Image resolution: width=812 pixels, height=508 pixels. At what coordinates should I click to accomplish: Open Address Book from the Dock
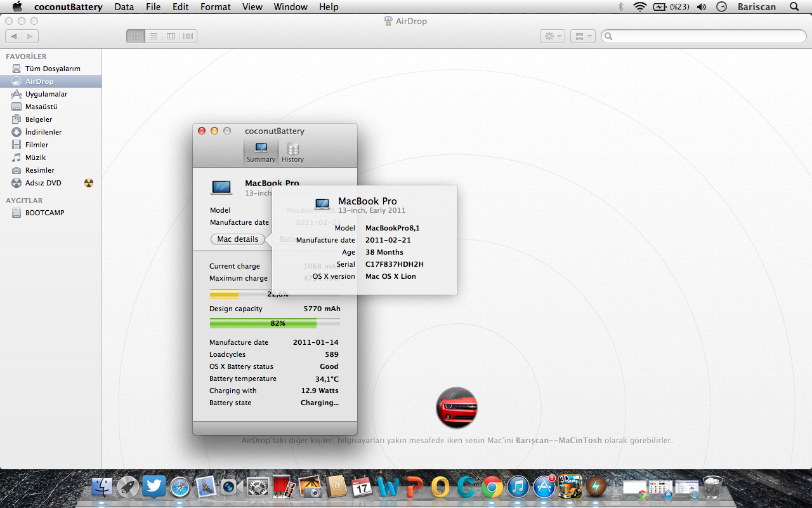click(336, 487)
